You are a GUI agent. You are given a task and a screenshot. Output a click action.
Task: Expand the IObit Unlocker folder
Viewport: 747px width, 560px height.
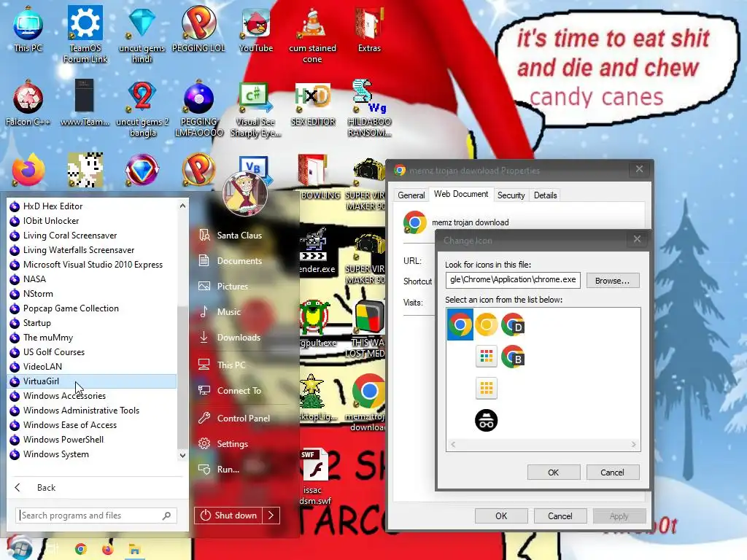point(93,221)
